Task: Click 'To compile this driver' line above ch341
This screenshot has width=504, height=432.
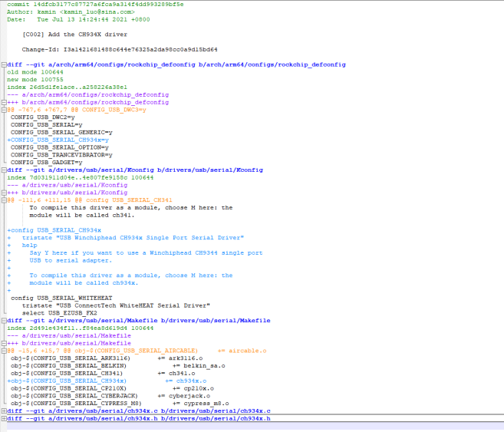Action: tap(131, 208)
